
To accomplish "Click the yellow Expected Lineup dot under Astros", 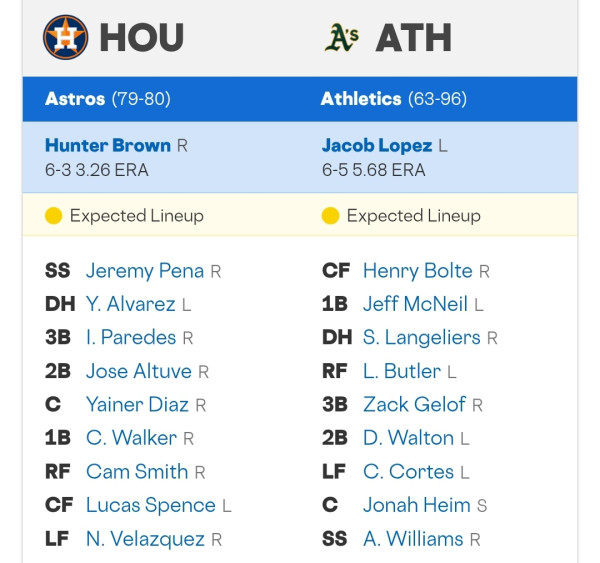I will 54,215.
